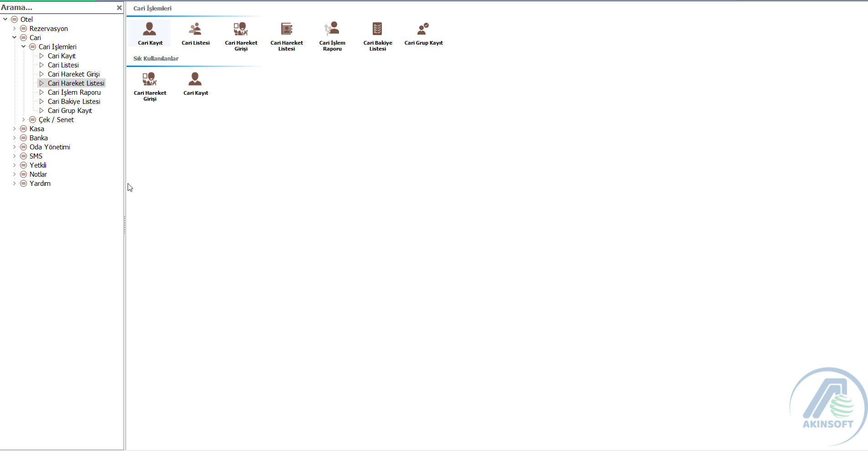Open Cari Kayıt under Sık Kullanılanlar
Image resolution: width=868 pixels, height=451 pixels.
195,83
